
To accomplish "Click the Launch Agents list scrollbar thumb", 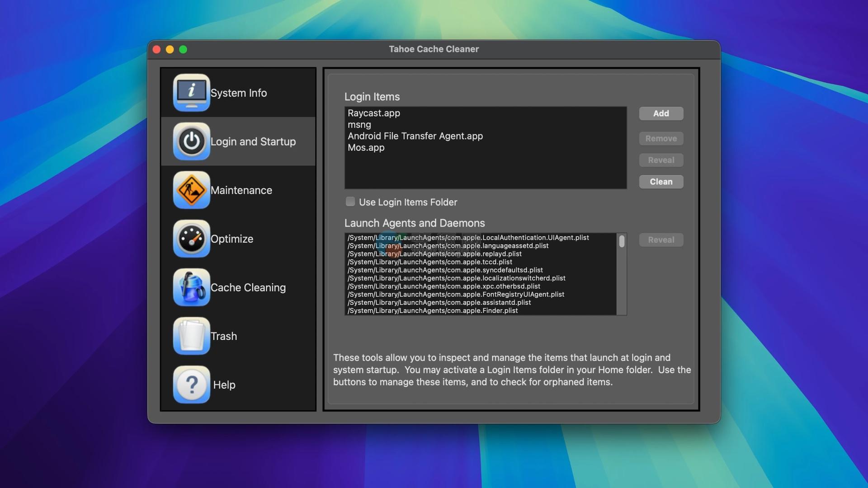I will pos(622,241).
